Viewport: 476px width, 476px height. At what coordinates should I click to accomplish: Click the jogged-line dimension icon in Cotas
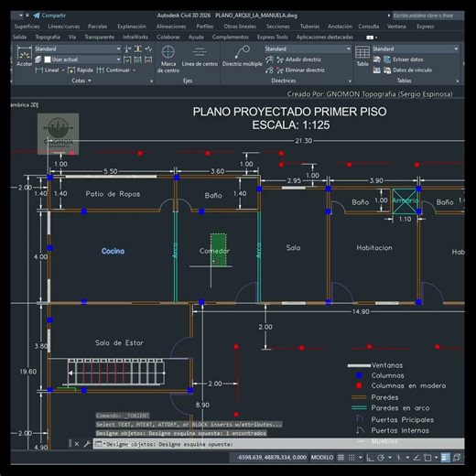tap(148, 49)
